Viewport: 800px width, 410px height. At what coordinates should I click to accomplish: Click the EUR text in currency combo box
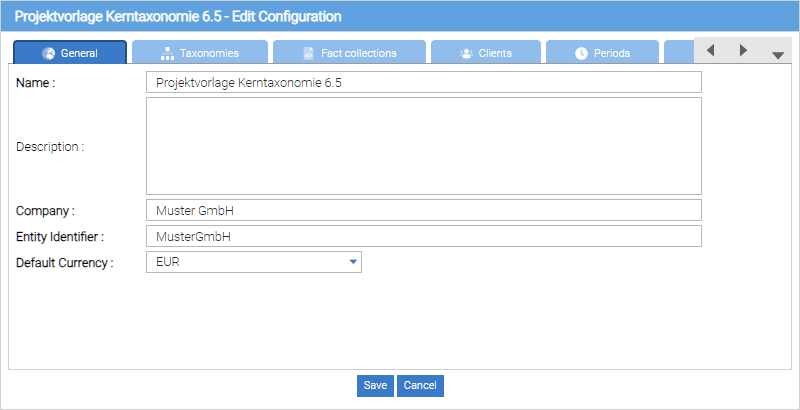[x=166, y=262]
